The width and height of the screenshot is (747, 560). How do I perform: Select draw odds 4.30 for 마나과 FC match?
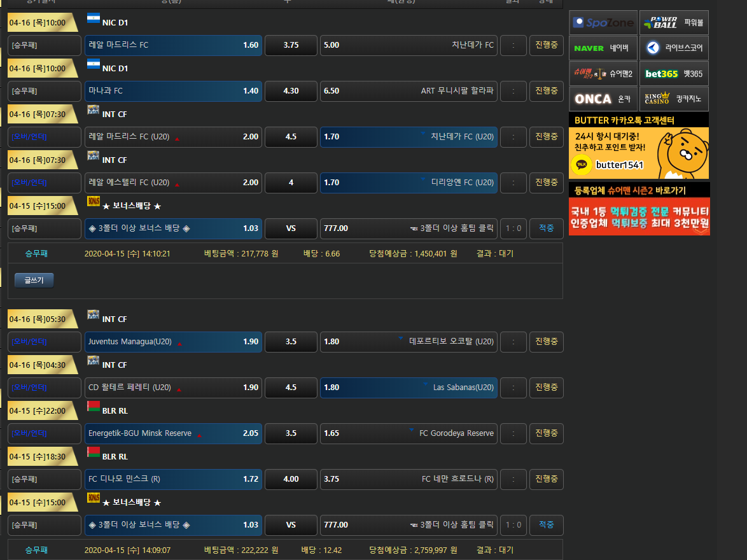[x=291, y=91]
